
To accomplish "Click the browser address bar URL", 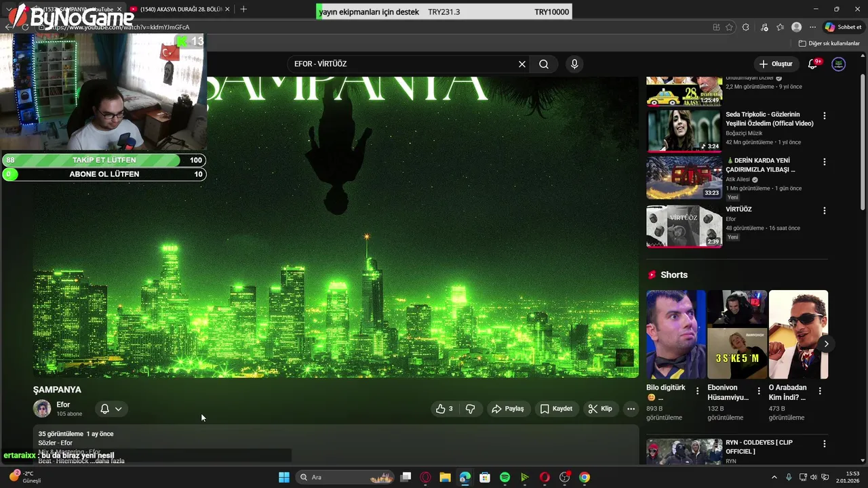I will click(x=120, y=27).
